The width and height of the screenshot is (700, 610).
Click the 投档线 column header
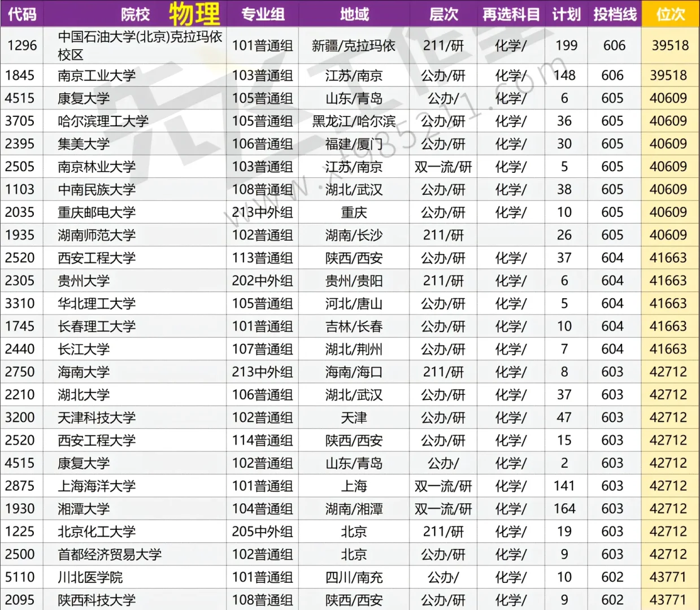tap(614, 14)
